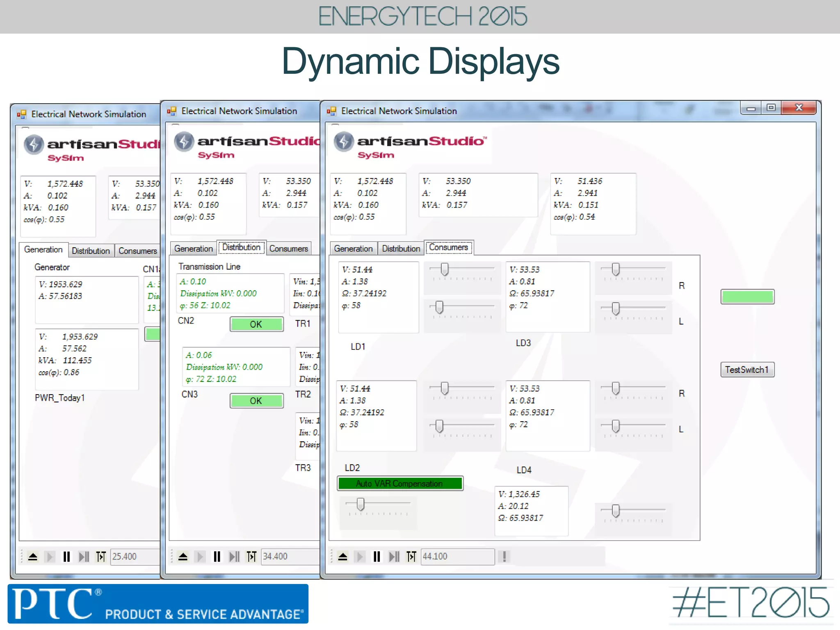
Task: Click the eject icon in the left window toolbar
Action: tap(33, 557)
